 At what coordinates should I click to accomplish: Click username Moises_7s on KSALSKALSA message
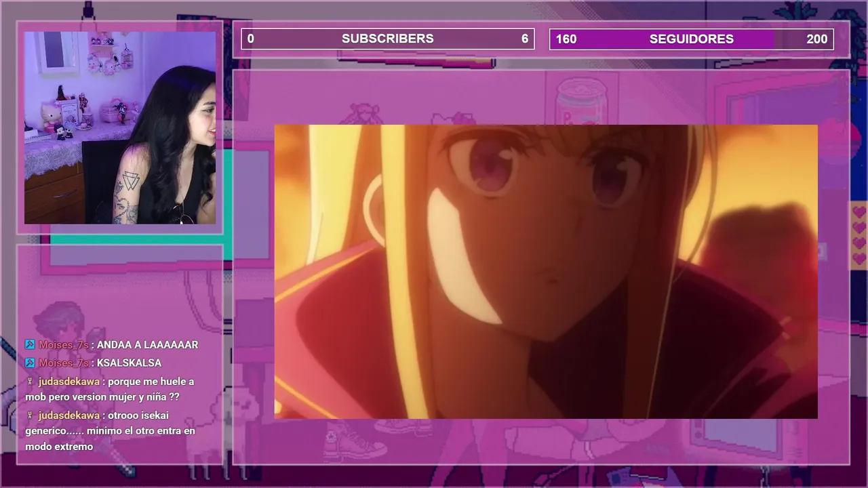click(x=63, y=363)
